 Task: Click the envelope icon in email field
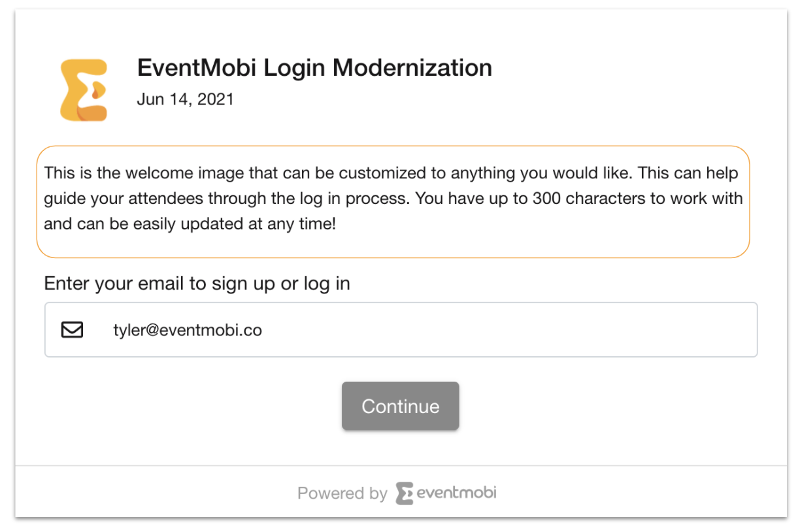(72, 330)
